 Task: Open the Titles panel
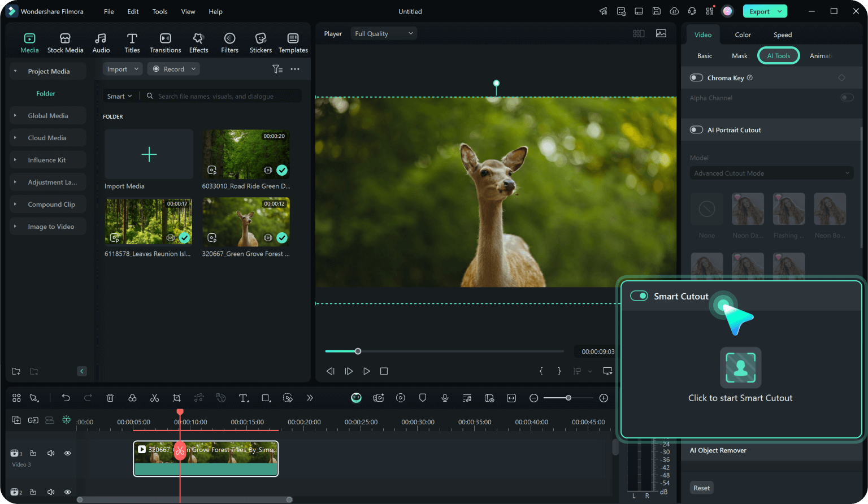(132, 43)
